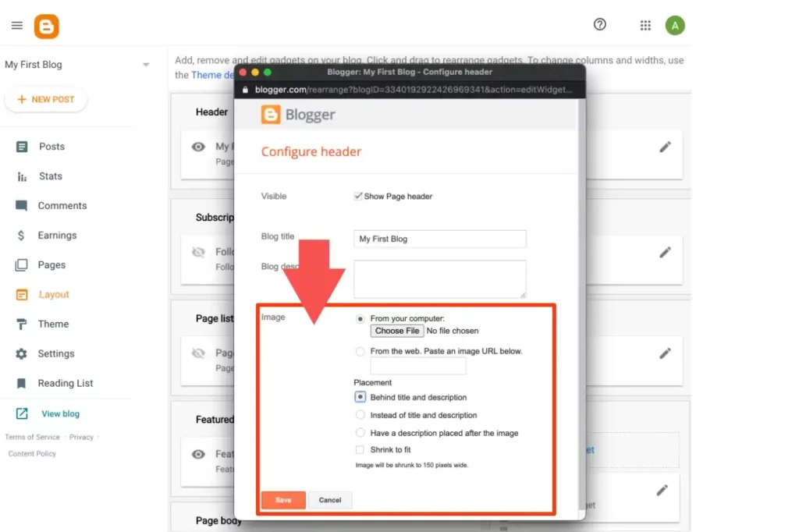
Task: Click the Cancel button
Action: point(330,500)
